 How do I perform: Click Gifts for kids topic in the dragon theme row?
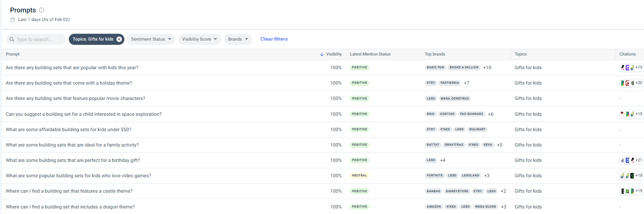click(x=528, y=207)
